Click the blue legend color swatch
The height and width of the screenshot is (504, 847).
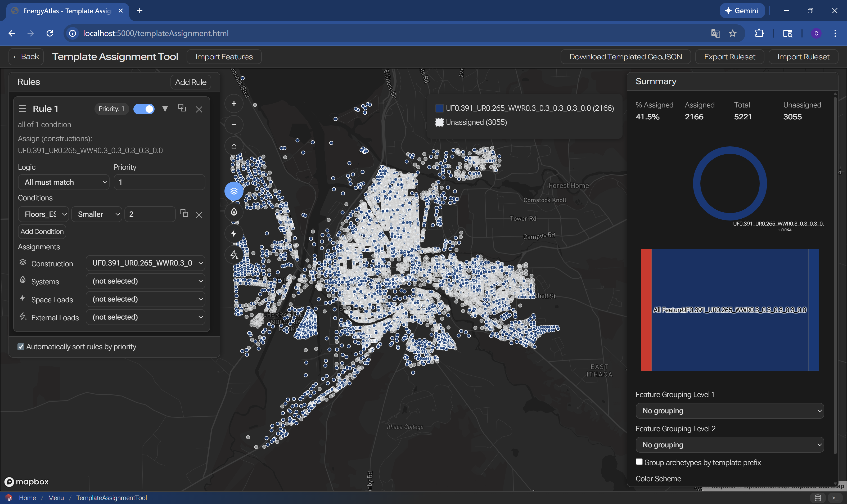pos(439,108)
